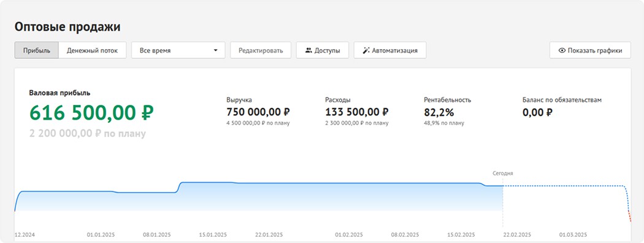This screenshot has height=243, width=644.
Task: Click expenses value 133 500,00 ₽
Action: coord(357,112)
